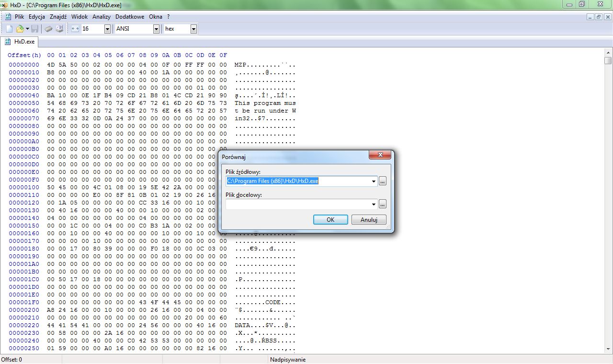Open the bytes per row dropdown 16
Screen dimensions: 613x364
tap(107, 29)
